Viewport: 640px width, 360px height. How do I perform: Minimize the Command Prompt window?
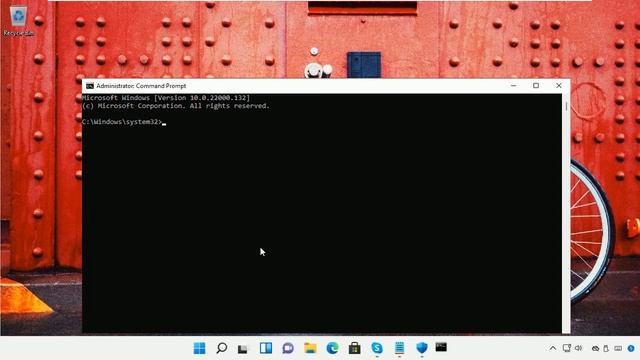tap(513, 86)
